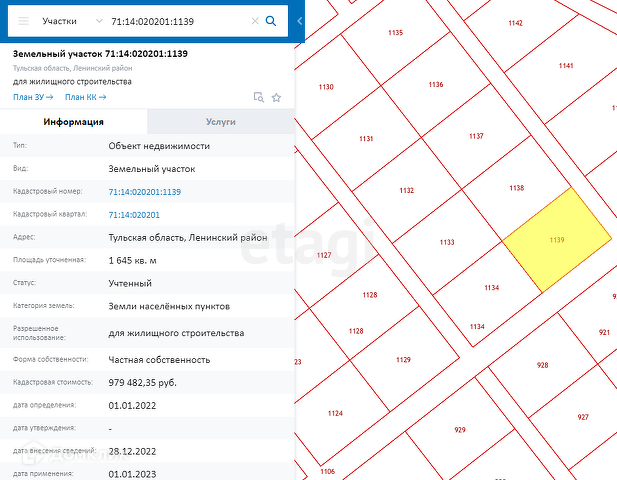
Task: Click the area value 1 645 кв. м
Action: pyautogui.click(x=132, y=260)
